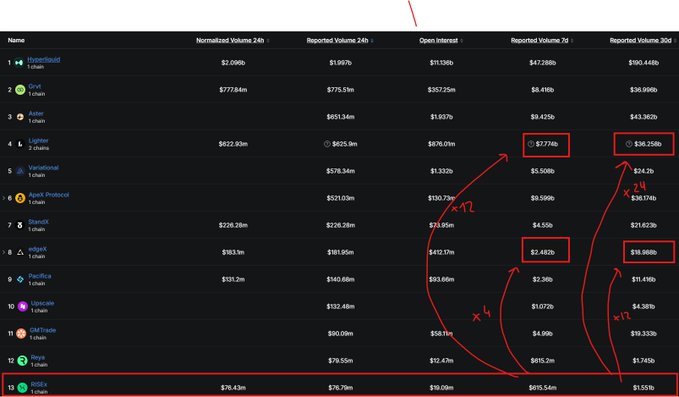Screen dimensions: 679x397
Task: Open the Pacifica protocol link
Action: click(40, 276)
